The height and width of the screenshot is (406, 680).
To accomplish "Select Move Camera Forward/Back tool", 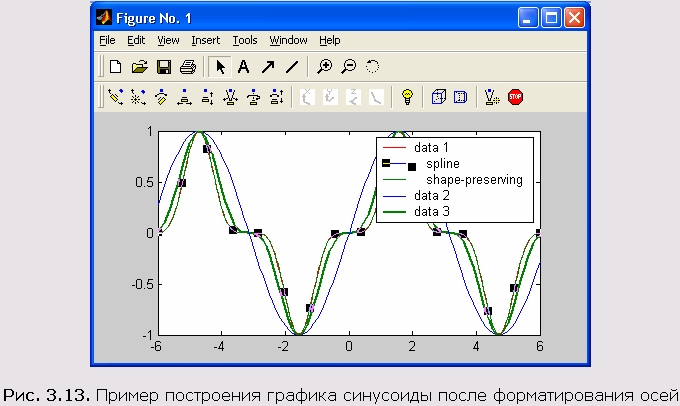I will (x=207, y=97).
